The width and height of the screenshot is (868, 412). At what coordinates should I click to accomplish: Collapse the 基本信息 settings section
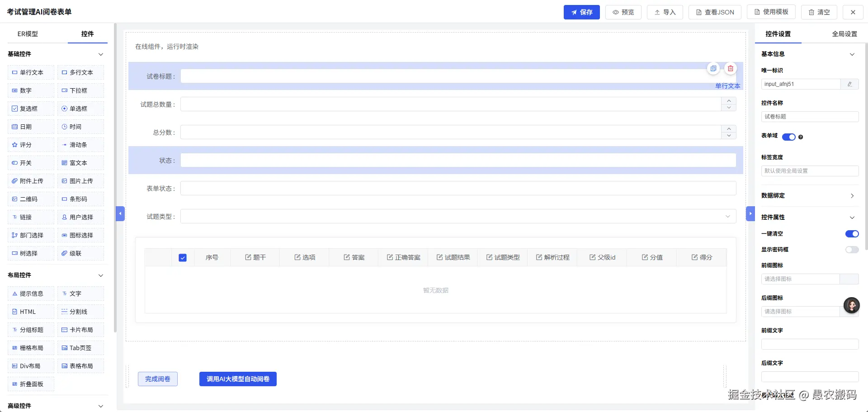click(852, 54)
